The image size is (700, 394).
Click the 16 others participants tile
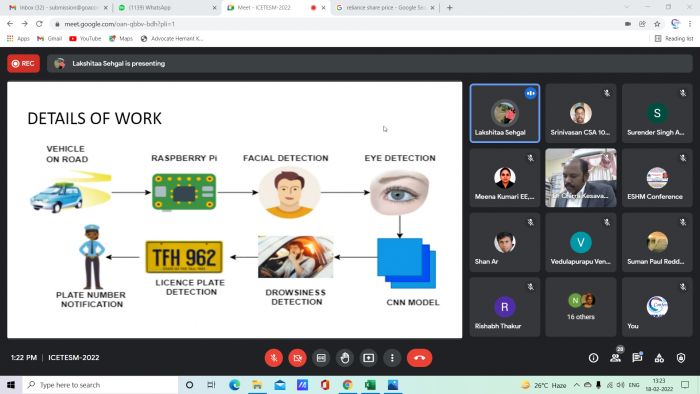581,307
